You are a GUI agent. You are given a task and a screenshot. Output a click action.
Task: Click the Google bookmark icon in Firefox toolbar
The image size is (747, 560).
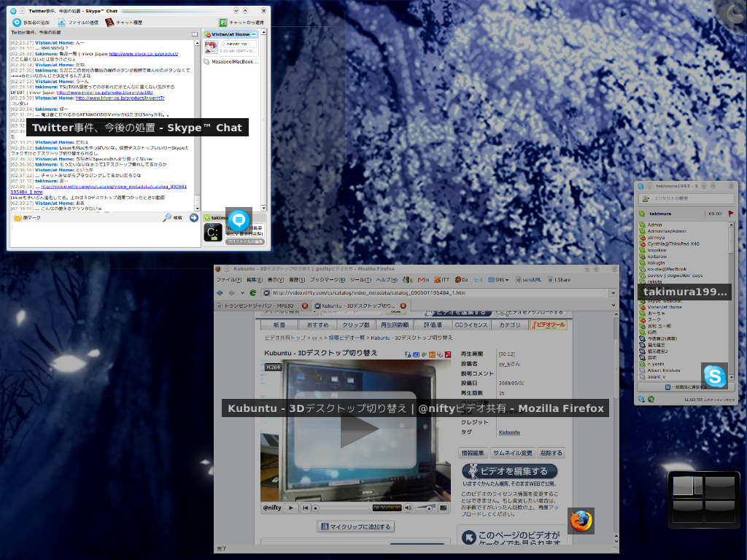tap(407, 280)
